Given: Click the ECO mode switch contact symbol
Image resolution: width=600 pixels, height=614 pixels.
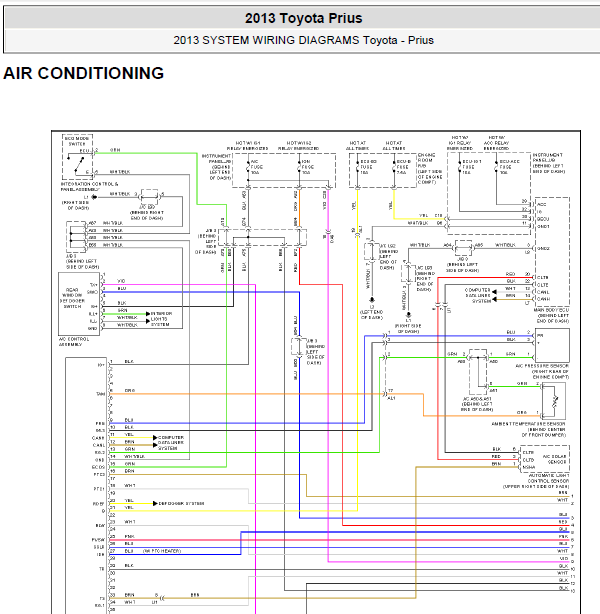Looking at the screenshot, I should pos(79,165).
